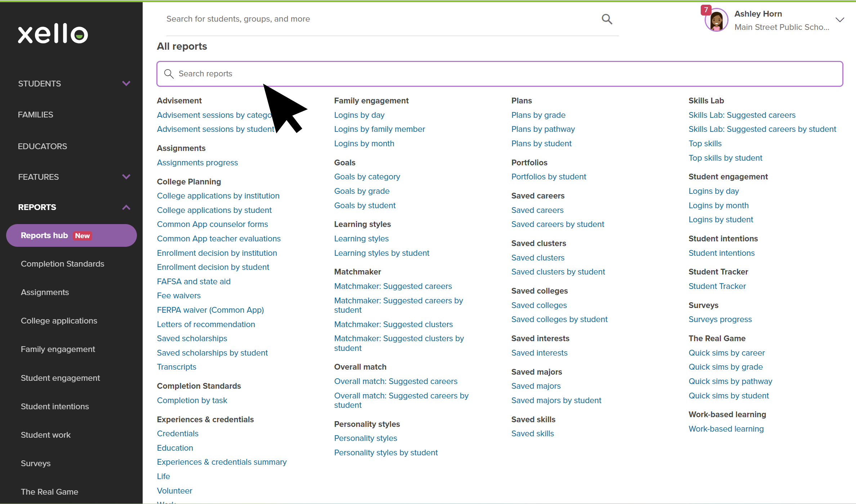Viewport: 856px width, 504px height.
Task: Open College applications by institution report
Action: 218,196
